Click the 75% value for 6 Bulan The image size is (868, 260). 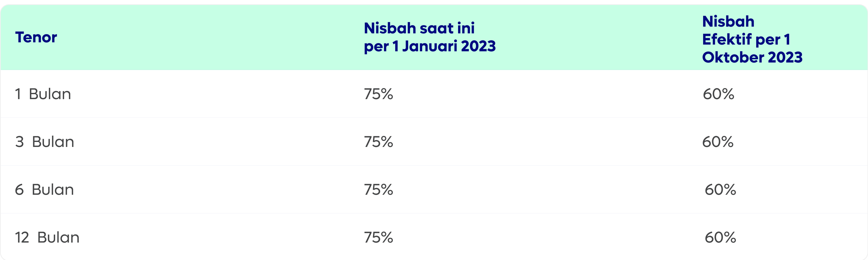(378, 189)
